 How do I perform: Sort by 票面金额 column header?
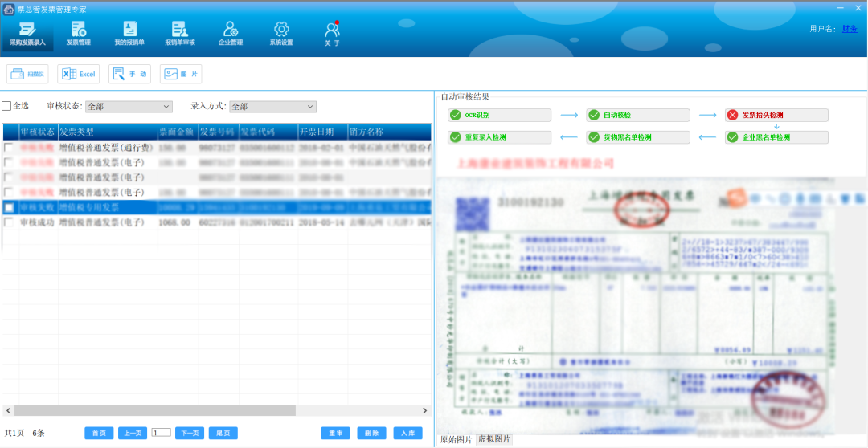tap(178, 132)
